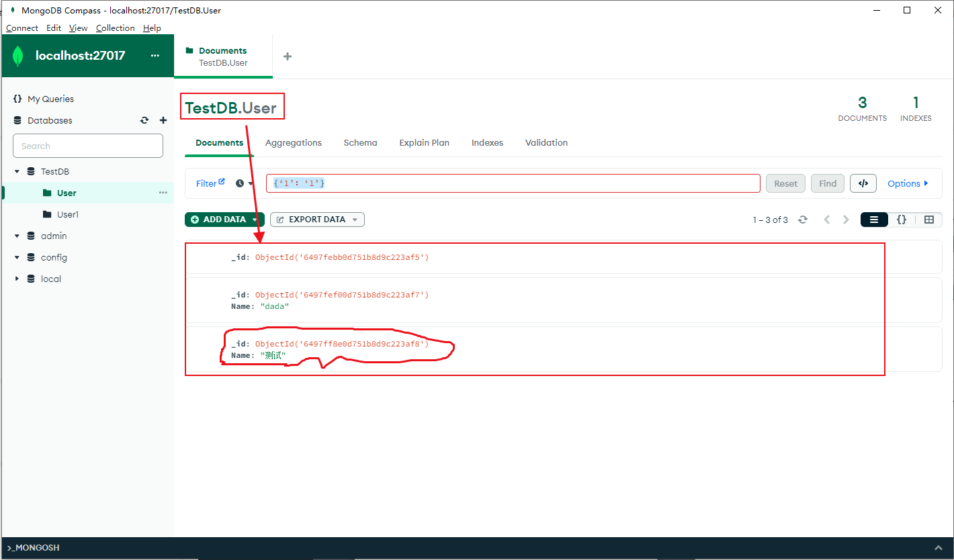This screenshot has width=954, height=560.
Task: Click the "1 – 3 of 3" pagination text
Action: point(771,220)
